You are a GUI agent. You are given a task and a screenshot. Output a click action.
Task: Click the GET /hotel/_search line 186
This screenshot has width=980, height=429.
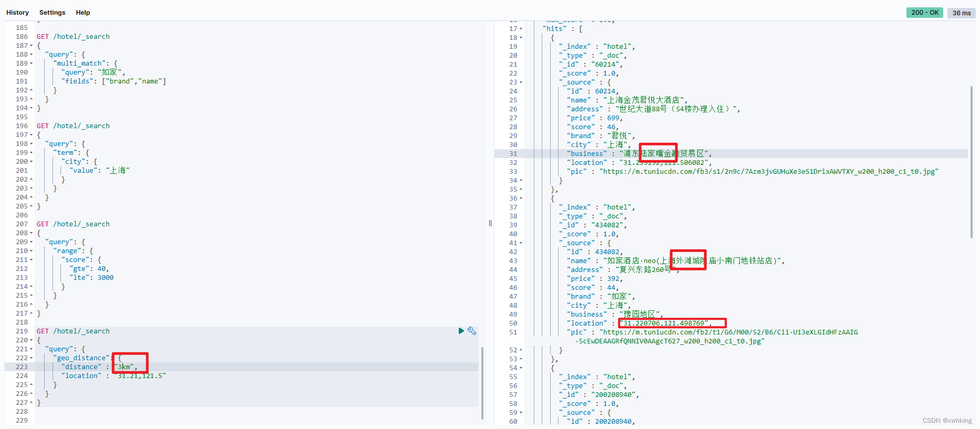point(73,37)
